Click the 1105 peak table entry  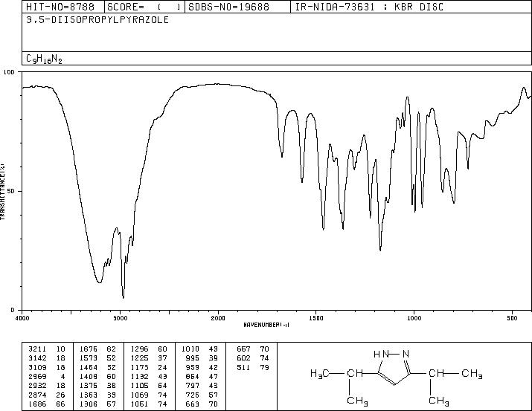coord(149,386)
